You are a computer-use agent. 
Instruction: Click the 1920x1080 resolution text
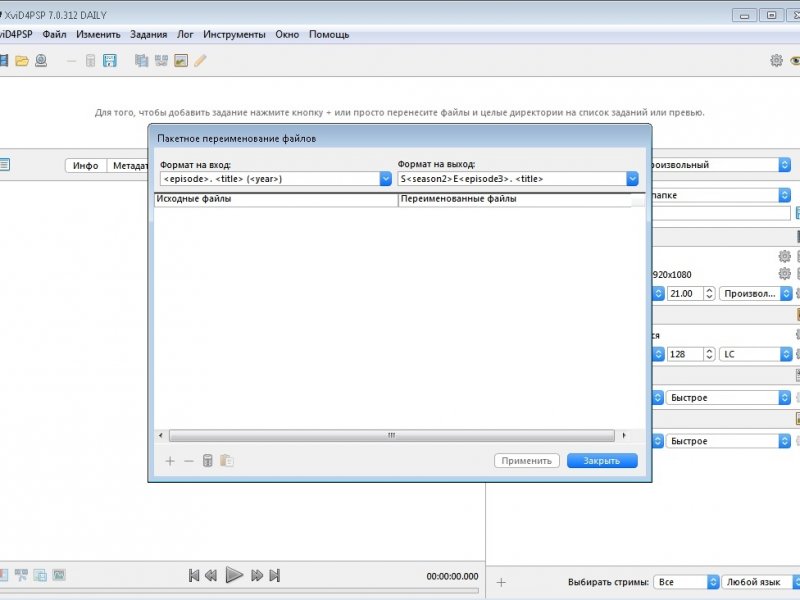coord(671,274)
